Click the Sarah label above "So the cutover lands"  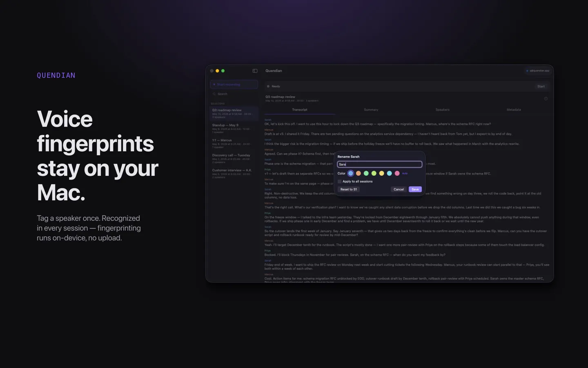(x=268, y=227)
